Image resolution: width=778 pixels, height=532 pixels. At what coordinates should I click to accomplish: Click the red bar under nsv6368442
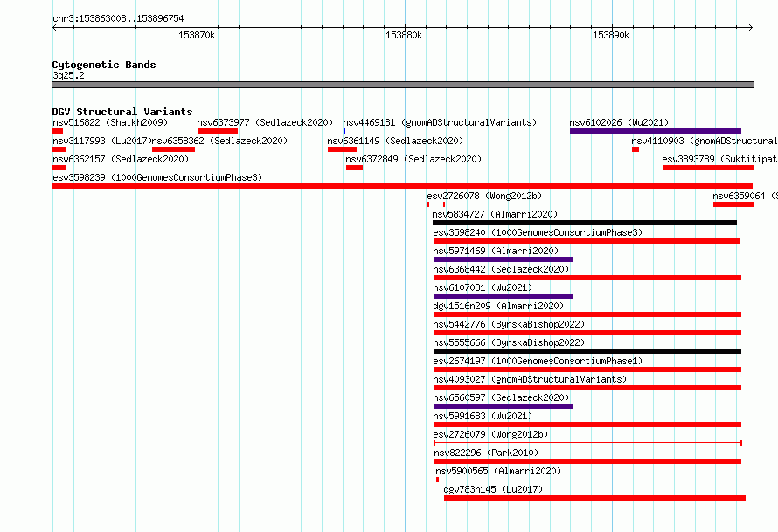587,278
